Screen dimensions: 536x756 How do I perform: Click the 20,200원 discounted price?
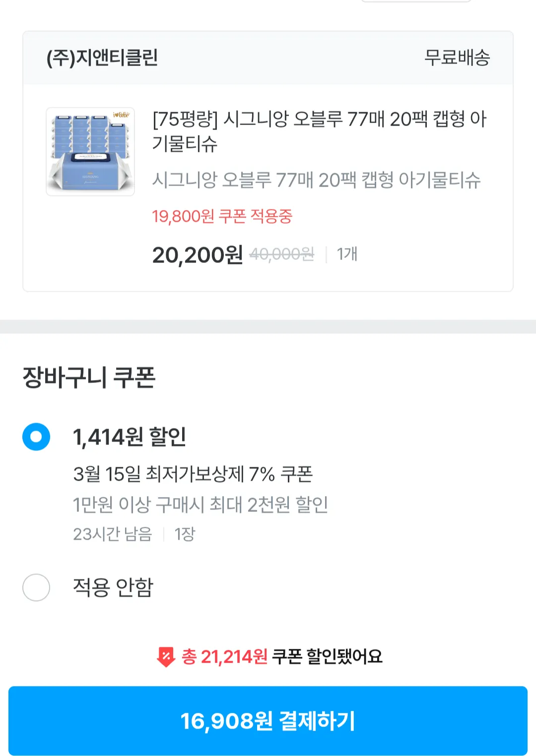coord(197,255)
